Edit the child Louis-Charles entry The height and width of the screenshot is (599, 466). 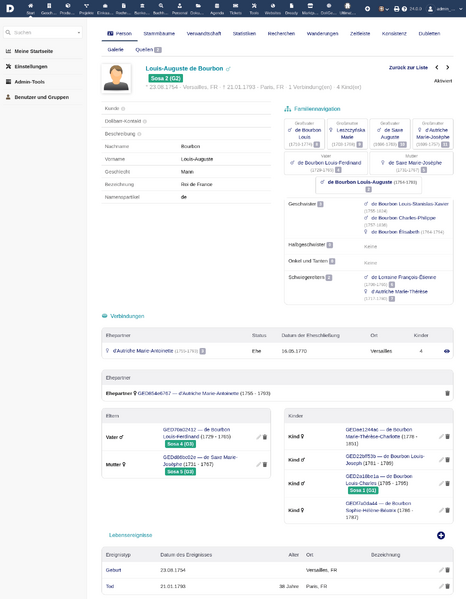tap(441, 484)
